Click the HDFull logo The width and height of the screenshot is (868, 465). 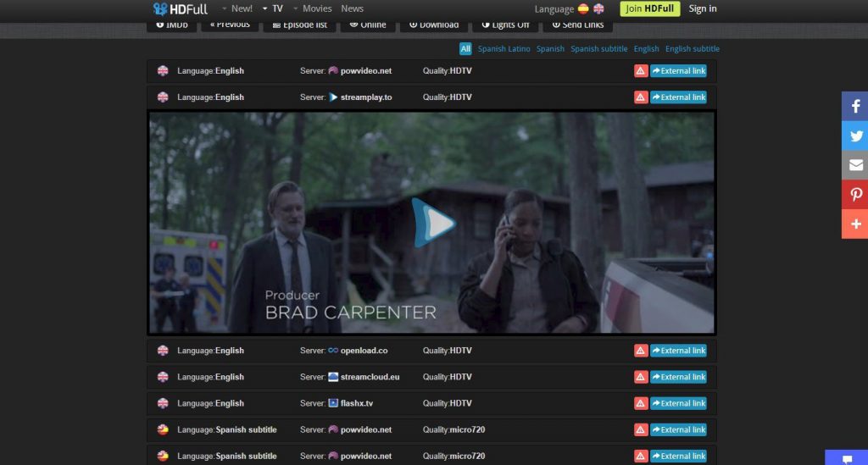point(180,8)
